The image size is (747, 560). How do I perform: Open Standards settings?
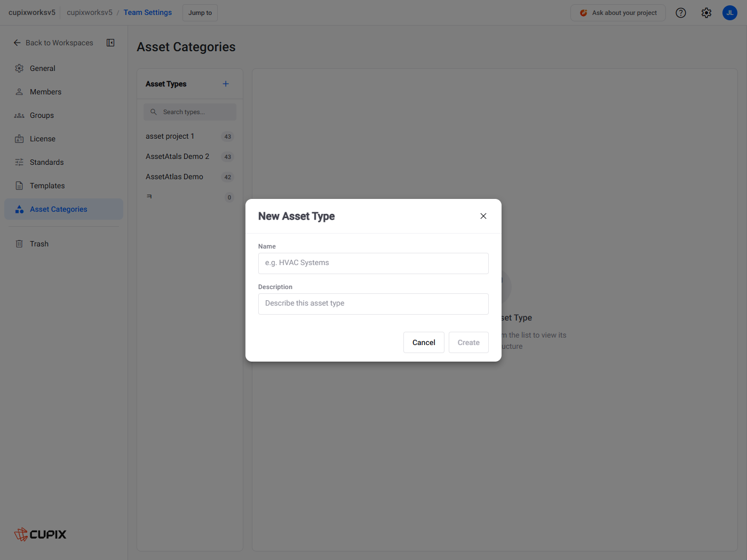pyautogui.click(x=63, y=162)
